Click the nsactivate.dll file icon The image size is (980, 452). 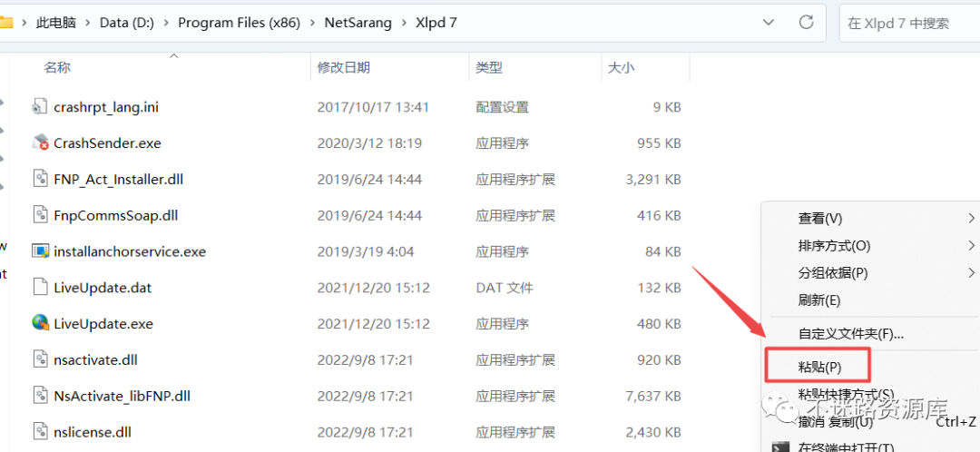click(39, 360)
